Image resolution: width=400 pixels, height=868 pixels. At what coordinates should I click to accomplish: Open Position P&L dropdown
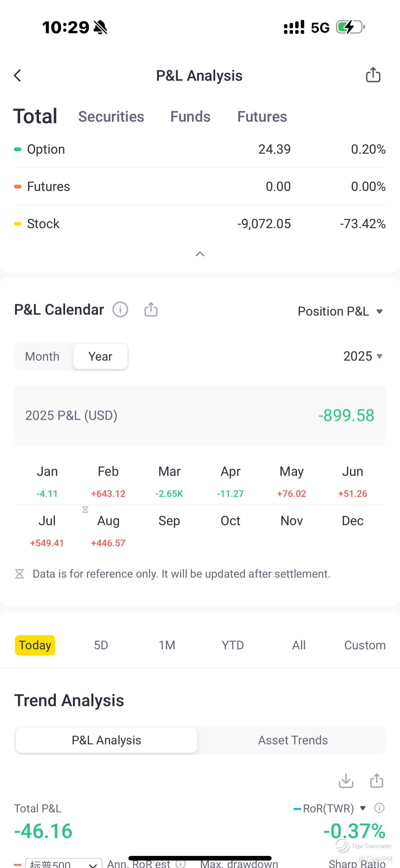[x=340, y=311]
